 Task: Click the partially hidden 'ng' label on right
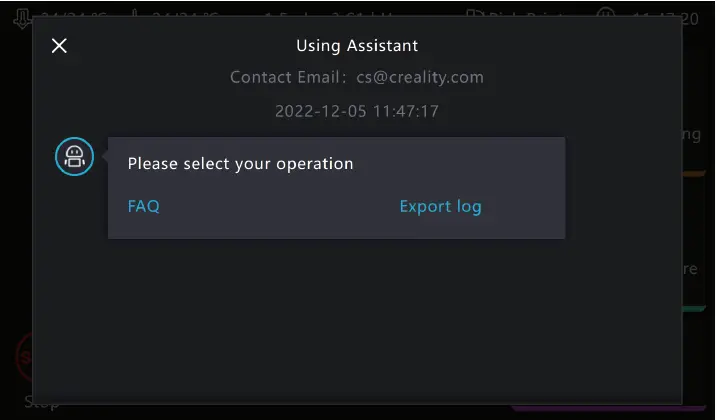click(692, 135)
